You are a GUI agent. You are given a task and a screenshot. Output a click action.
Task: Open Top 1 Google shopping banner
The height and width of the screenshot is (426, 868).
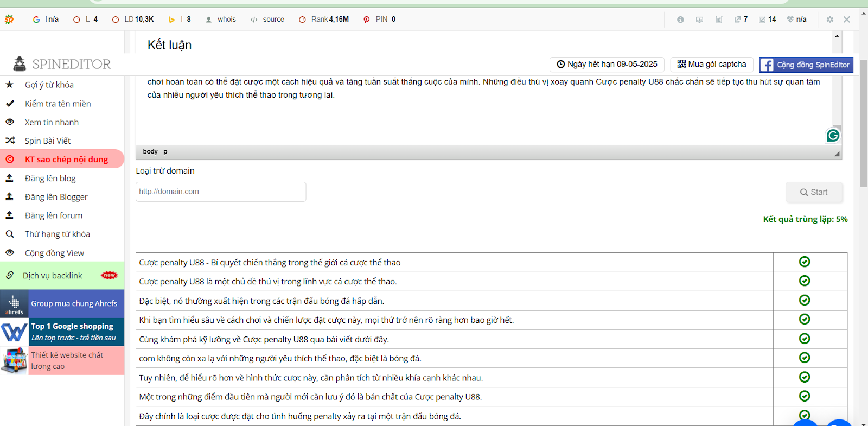click(x=62, y=332)
